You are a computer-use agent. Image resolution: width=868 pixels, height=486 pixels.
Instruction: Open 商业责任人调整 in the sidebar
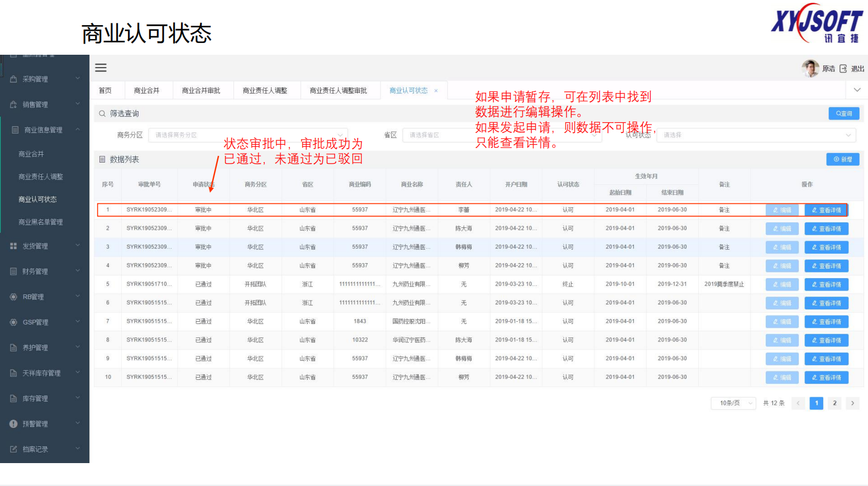click(x=41, y=177)
